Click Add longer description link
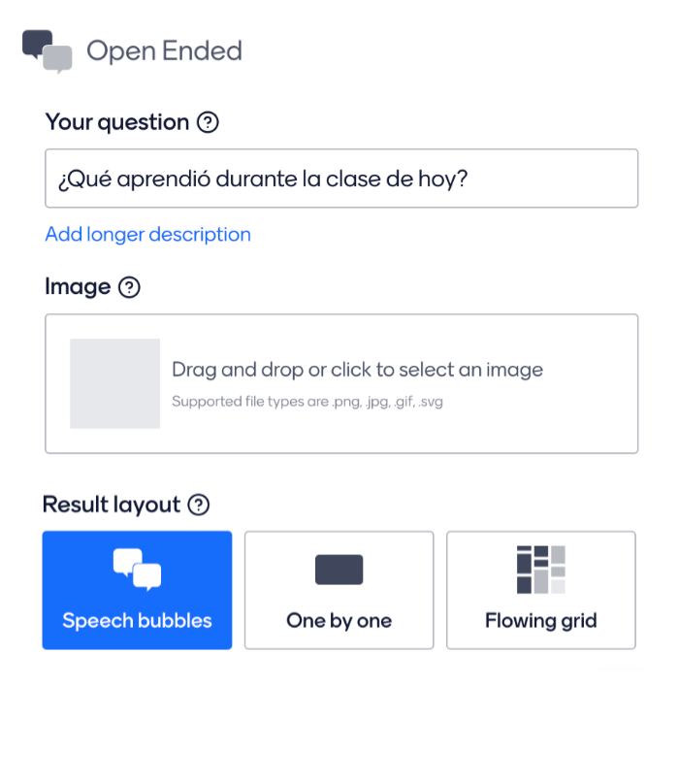 tap(148, 235)
